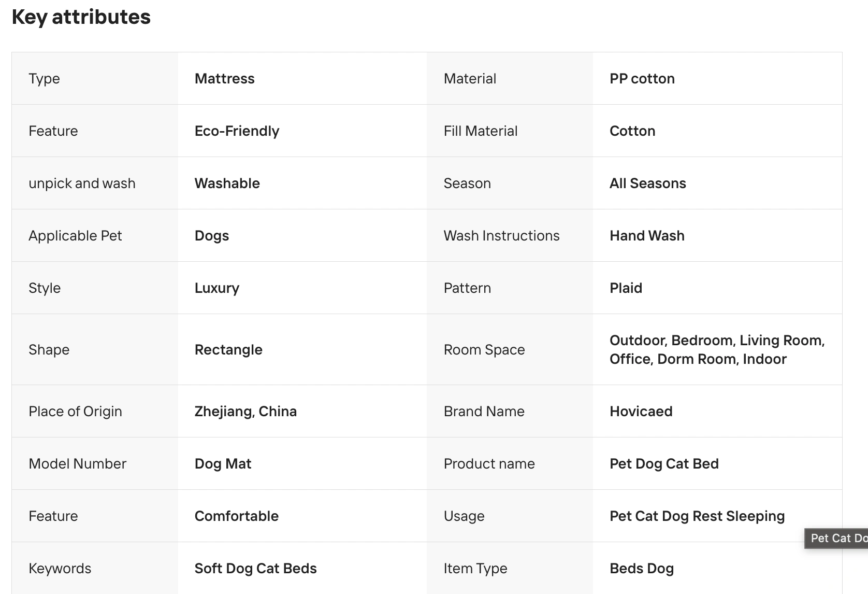This screenshot has height=594, width=868.
Task: Select the Soft Dog Cat Beds keywords
Action: 255,569
